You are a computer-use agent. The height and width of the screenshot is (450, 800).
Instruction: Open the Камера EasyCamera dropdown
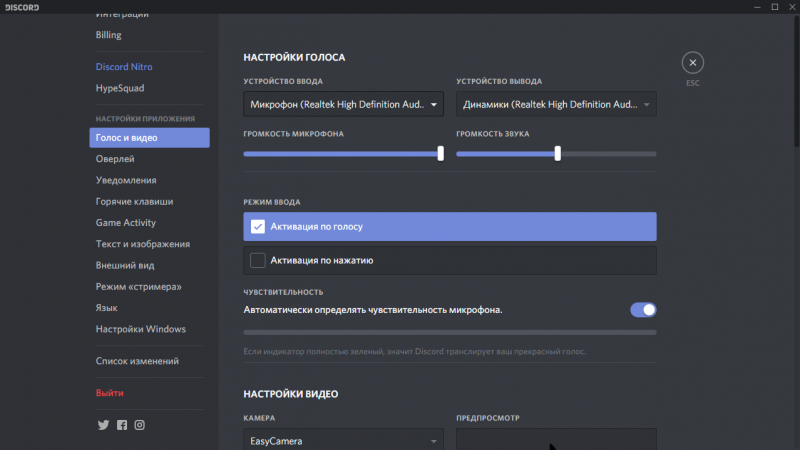(343, 439)
